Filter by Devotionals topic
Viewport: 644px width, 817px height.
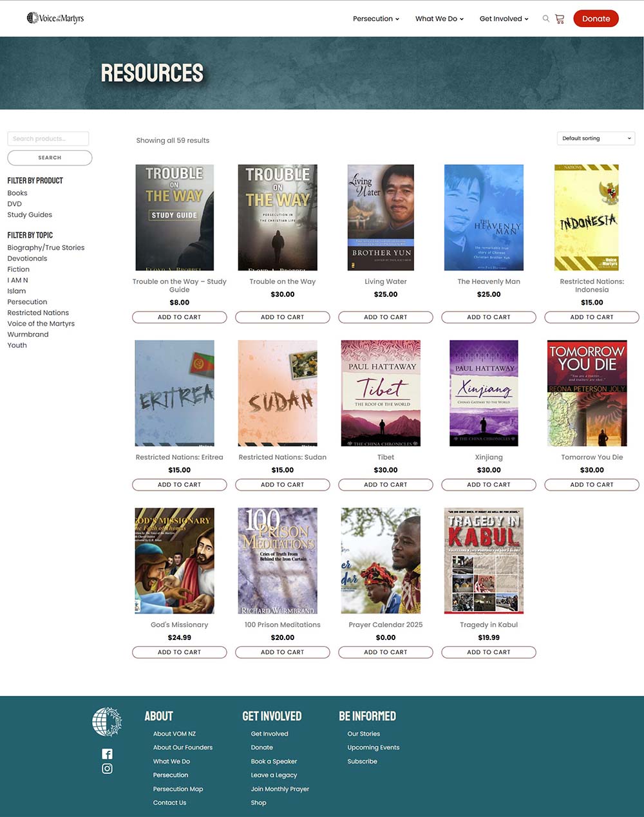coord(27,259)
